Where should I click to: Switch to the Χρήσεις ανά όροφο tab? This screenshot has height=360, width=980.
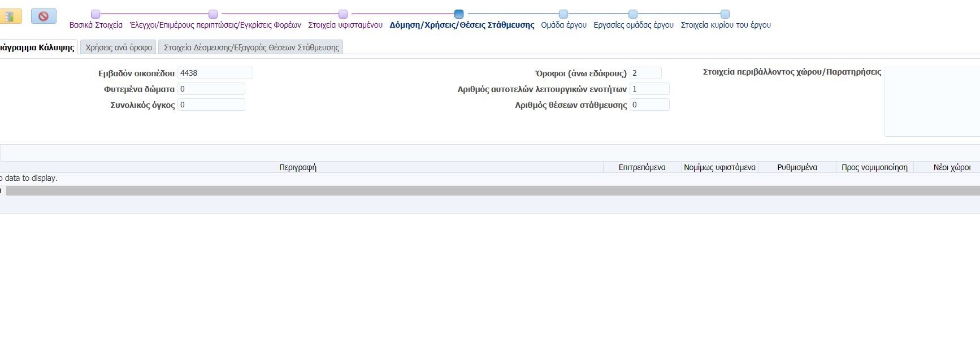(119, 47)
